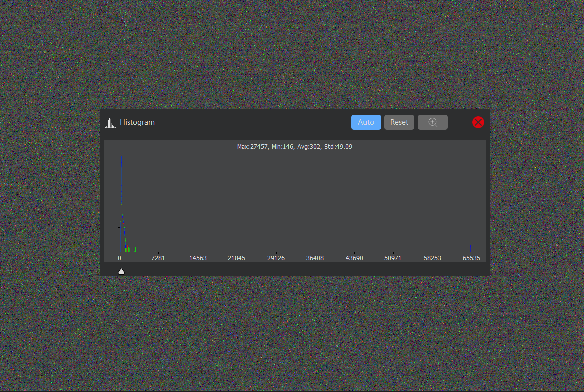Viewport: 584px width, 392px height.
Task: Zoom into histogram with magnifier icon
Action: tap(433, 122)
